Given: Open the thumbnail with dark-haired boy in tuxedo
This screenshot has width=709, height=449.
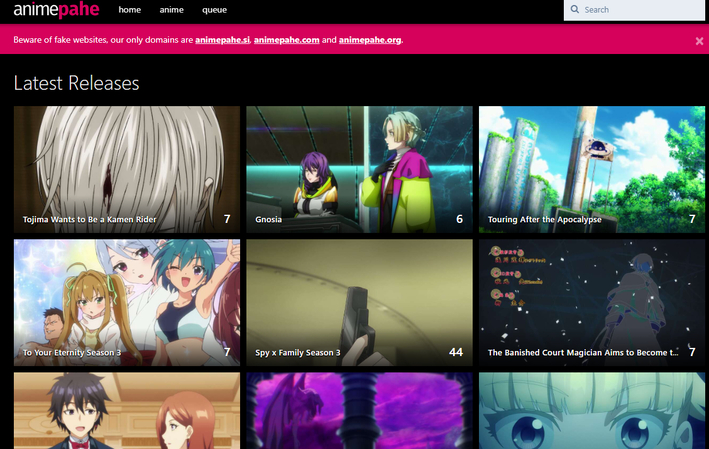Looking at the screenshot, I should pos(127,411).
